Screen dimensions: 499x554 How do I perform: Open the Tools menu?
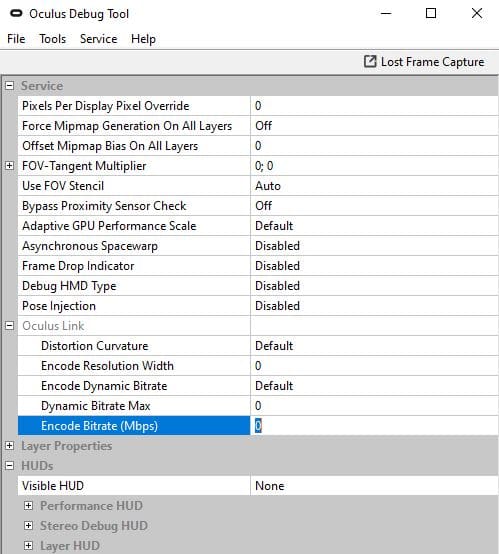(x=53, y=39)
